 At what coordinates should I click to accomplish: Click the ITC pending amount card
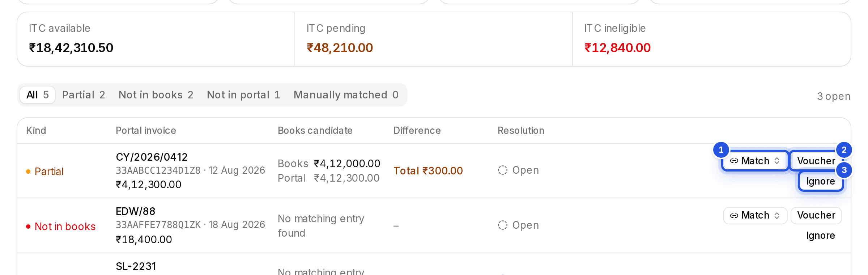pyautogui.click(x=434, y=39)
